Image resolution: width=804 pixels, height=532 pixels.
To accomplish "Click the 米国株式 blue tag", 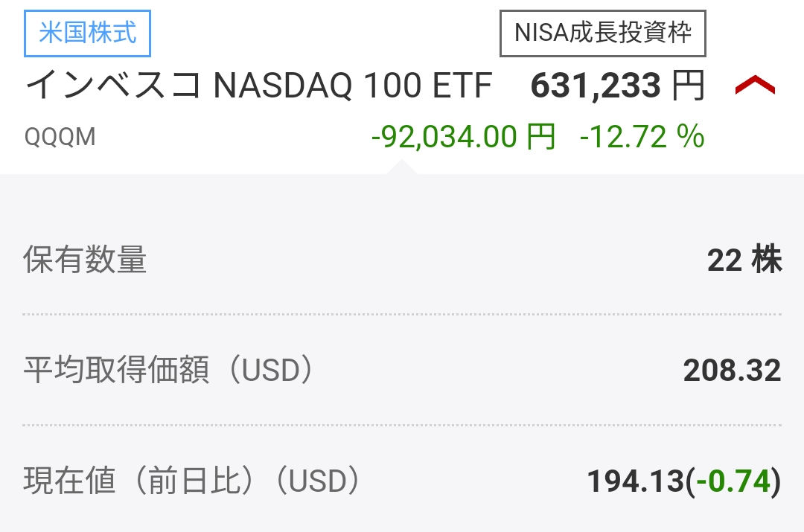I will (x=87, y=33).
